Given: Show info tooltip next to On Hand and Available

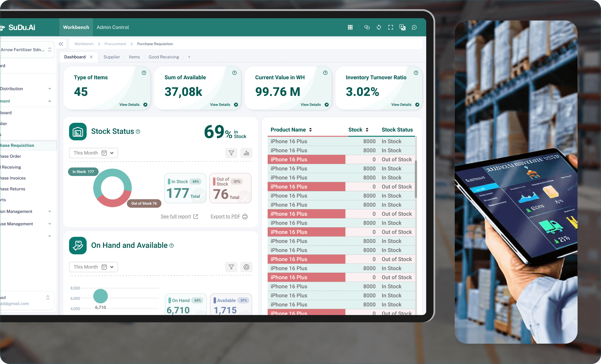Looking at the screenshot, I should 171,246.
